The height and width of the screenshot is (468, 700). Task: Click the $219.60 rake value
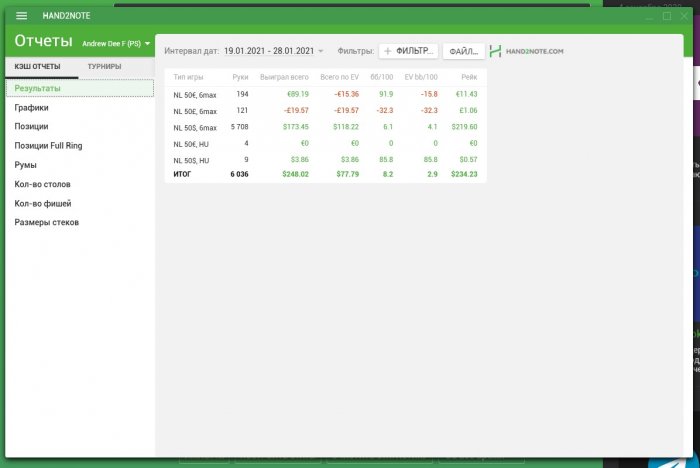coord(464,127)
